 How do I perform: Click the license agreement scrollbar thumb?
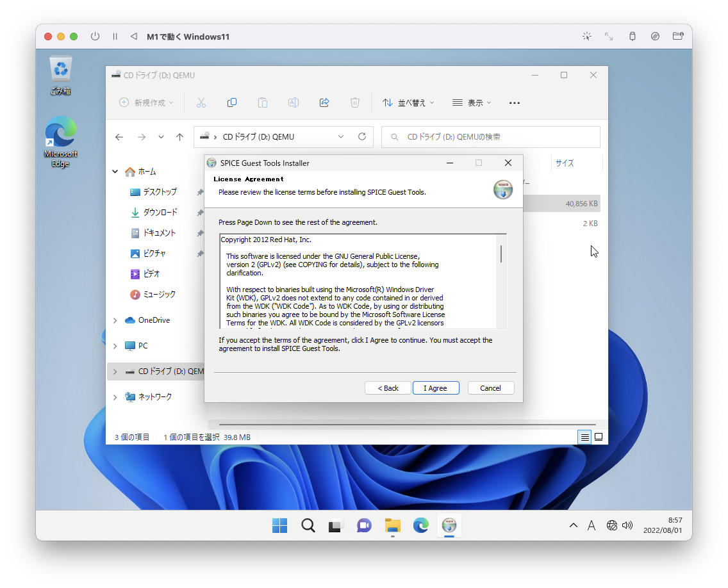501,254
